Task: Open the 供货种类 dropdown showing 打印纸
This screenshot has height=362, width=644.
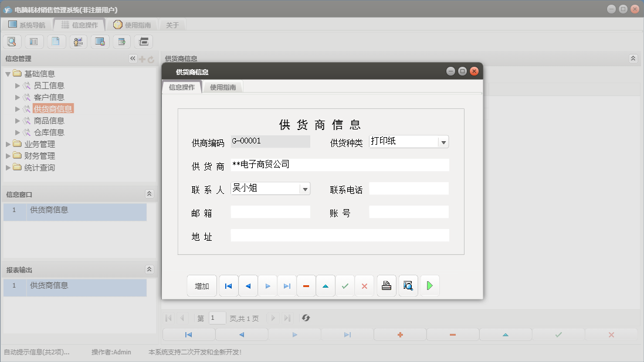Action: point(443,141)
